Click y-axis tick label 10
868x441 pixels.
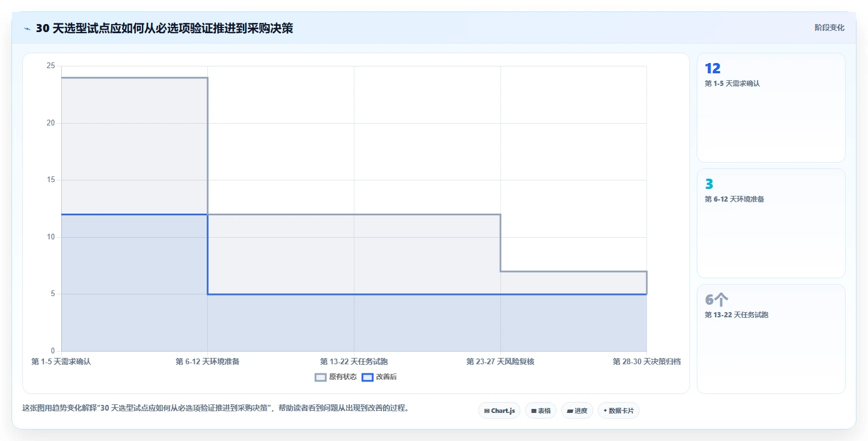[50, 237]
